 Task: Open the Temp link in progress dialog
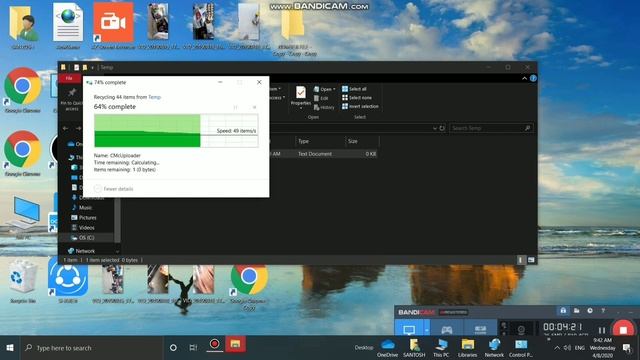click(154, 97)
